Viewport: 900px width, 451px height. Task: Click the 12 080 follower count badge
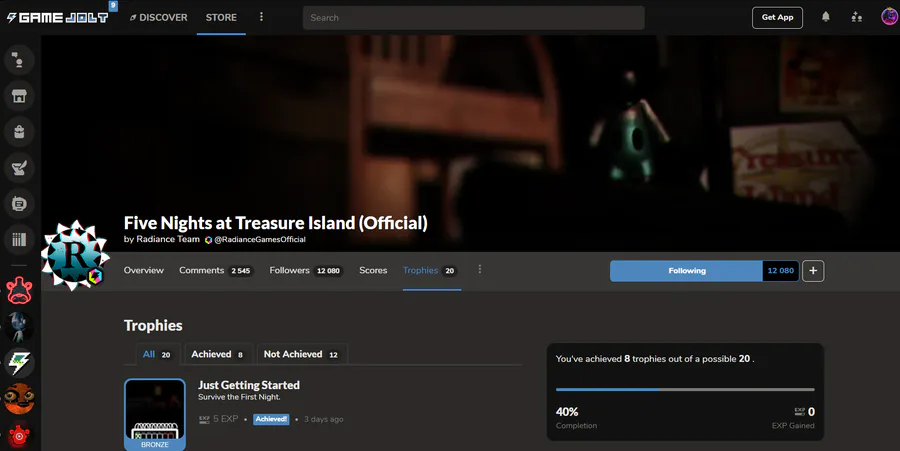pyautogui.click(x=781, y=271)
